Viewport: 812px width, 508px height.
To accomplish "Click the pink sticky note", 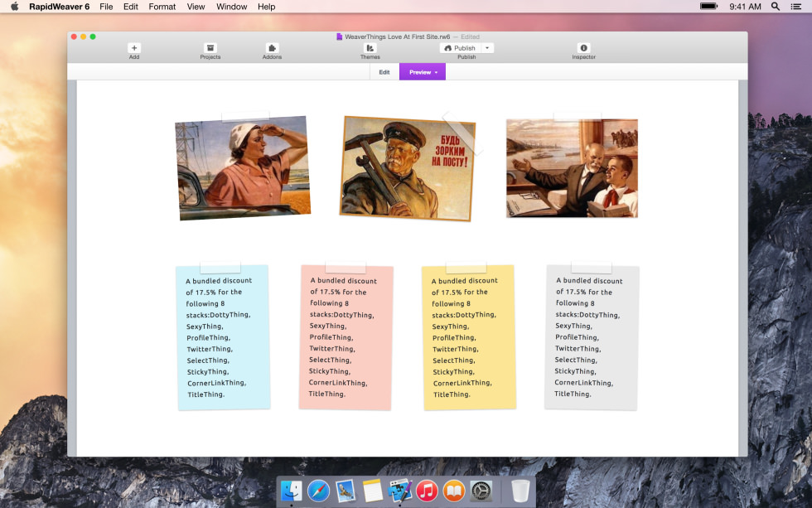I will 346,337.
